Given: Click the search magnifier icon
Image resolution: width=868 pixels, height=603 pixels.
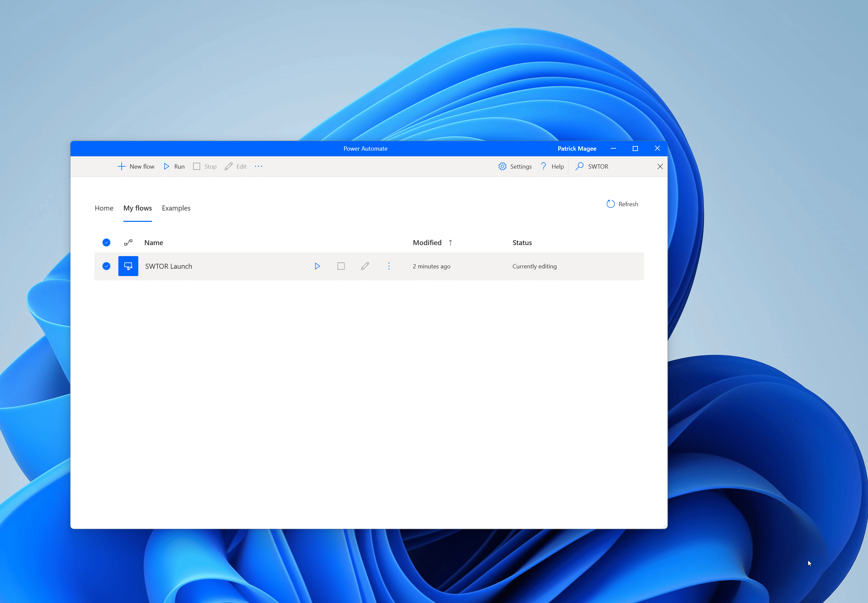Looking at the screenshot, I should 579,167.
